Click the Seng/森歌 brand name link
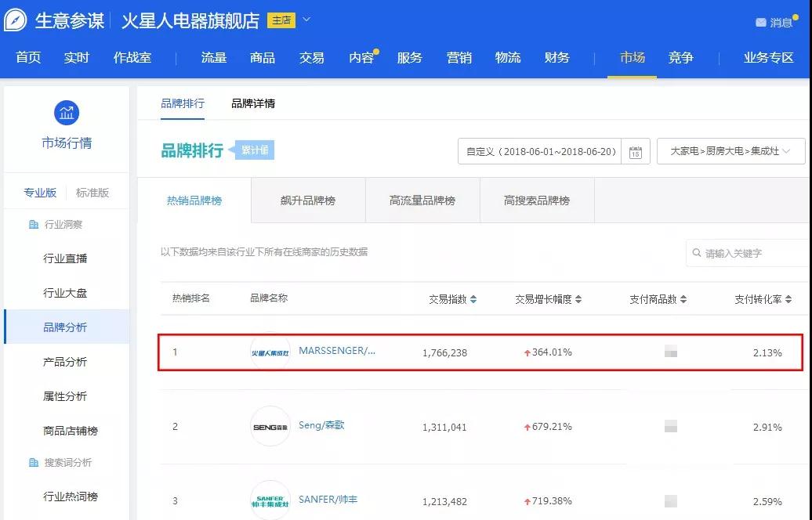 coord(321,425)
